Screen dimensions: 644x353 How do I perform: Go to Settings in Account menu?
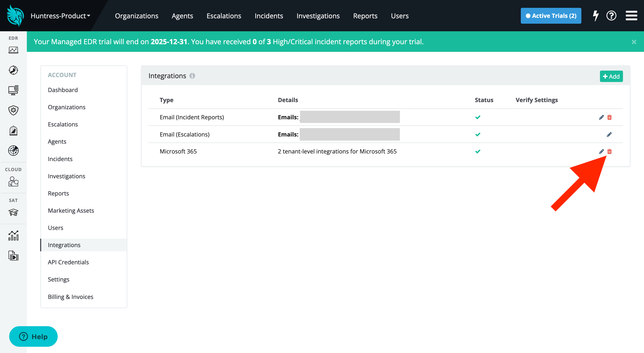(59, 279)
